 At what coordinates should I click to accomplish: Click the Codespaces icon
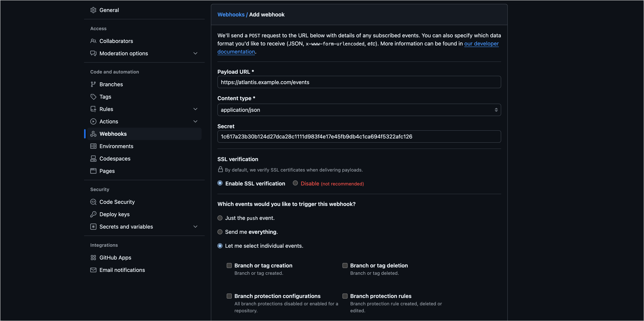tap(93, 158)
